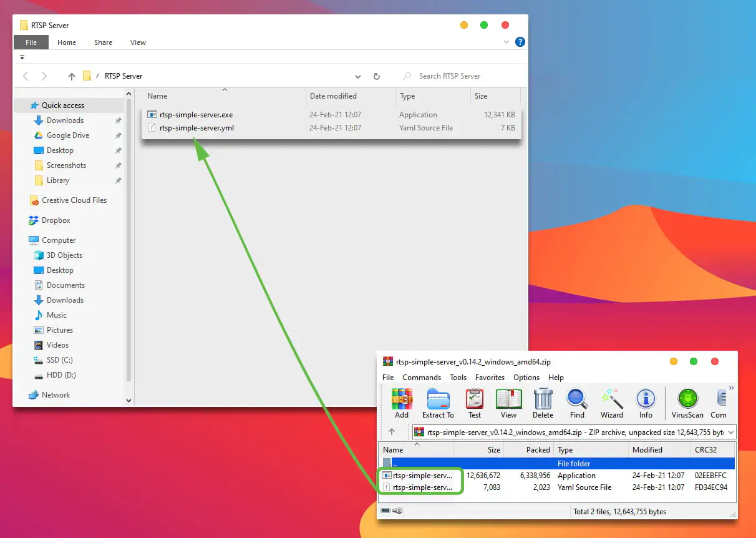Open Google Drive in Quick access

[x=67, y=135]
